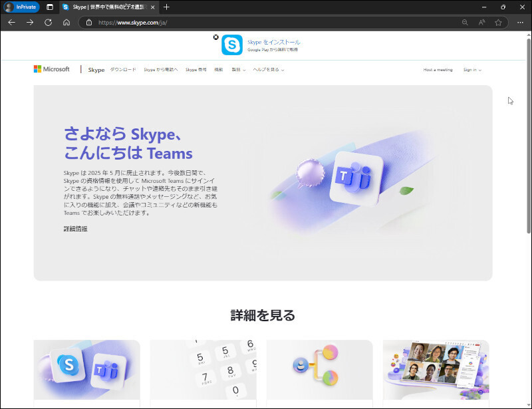Open the Skype 番号 menu item
This screenshot has height=409, width=532.
196,70
